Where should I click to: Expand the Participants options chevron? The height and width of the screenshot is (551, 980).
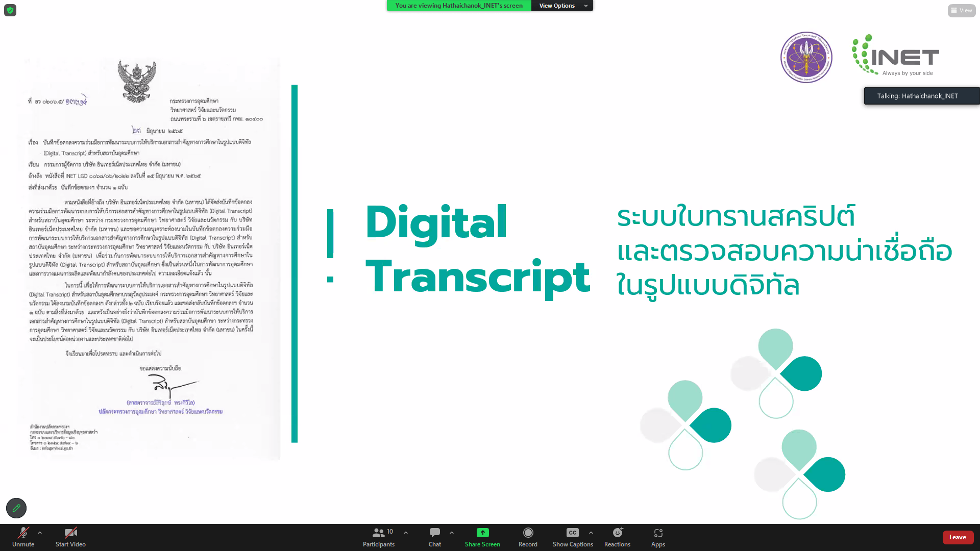[x=406, y=533]
